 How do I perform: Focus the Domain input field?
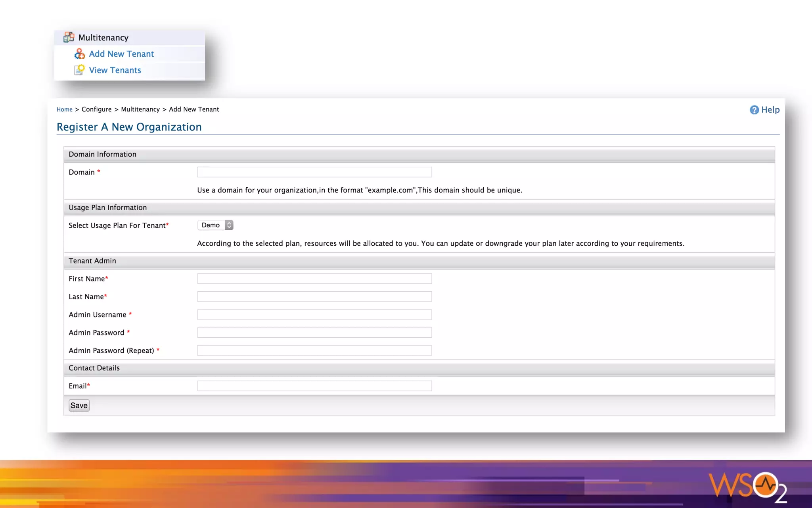(314, 172)
